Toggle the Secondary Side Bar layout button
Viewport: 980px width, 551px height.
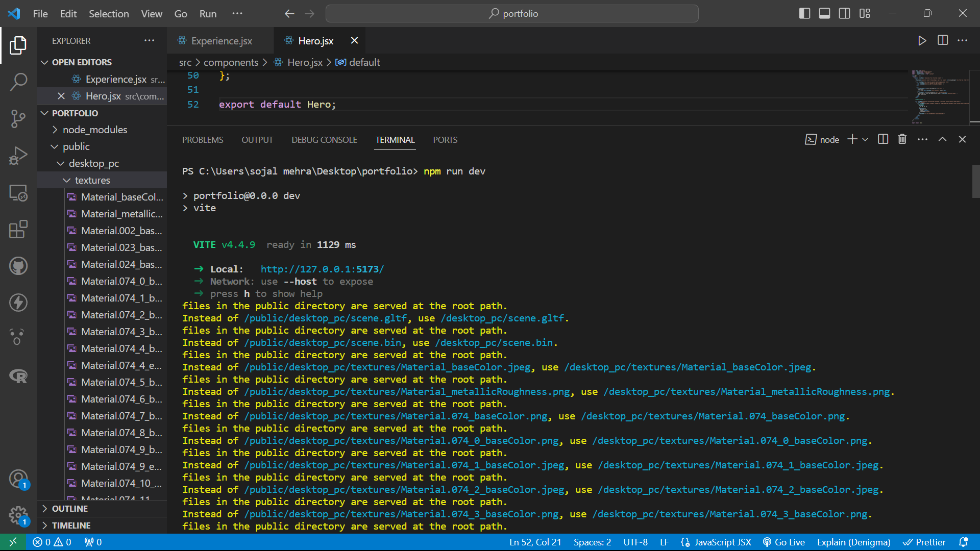pyautogui.click(x=844, y=14)
